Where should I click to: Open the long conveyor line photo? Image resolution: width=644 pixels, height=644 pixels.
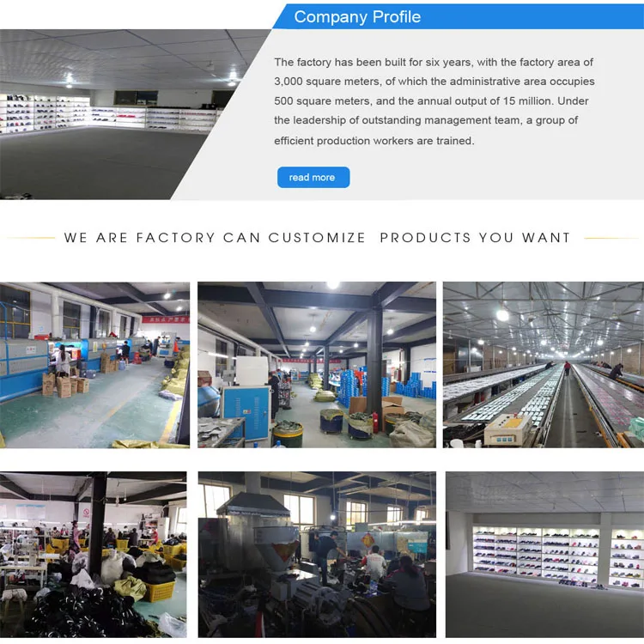tap(544, 365)
